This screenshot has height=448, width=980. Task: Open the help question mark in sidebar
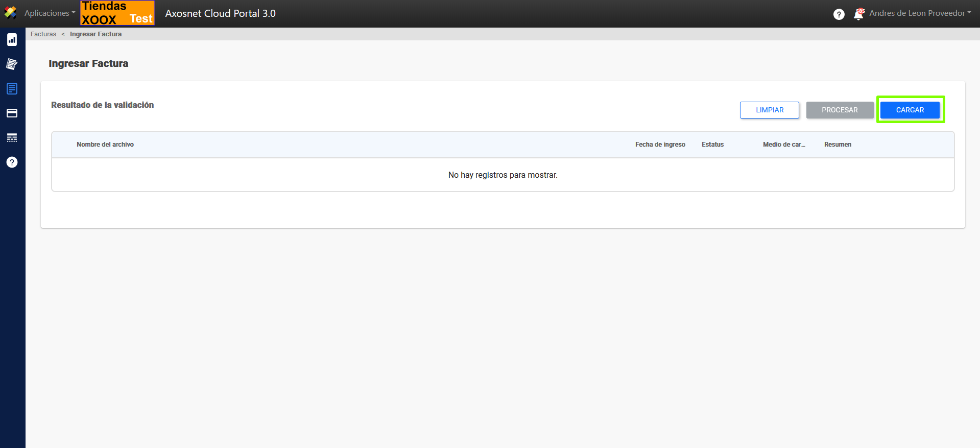12,162
